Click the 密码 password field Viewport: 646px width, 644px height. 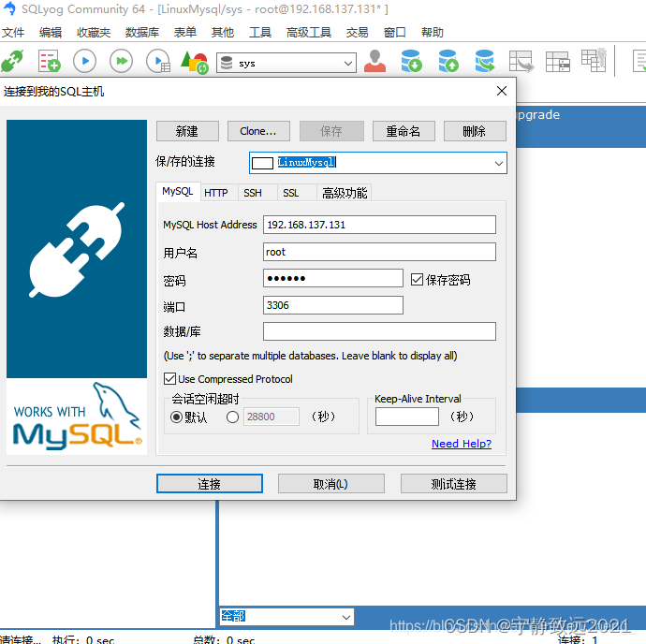point(333,278)
